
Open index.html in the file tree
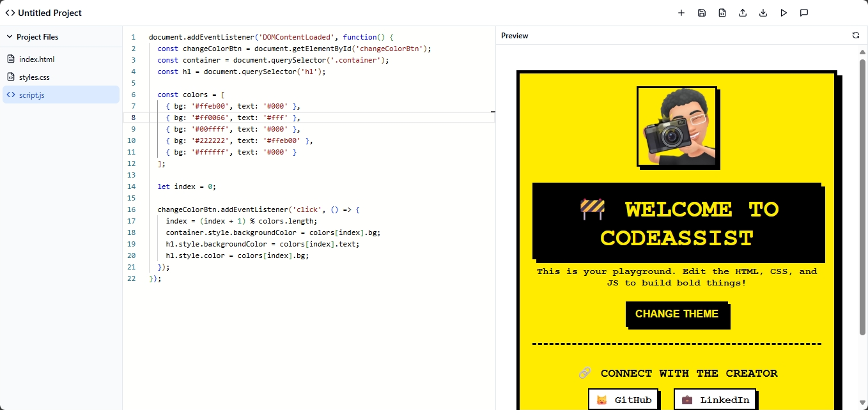click(36, 59)
